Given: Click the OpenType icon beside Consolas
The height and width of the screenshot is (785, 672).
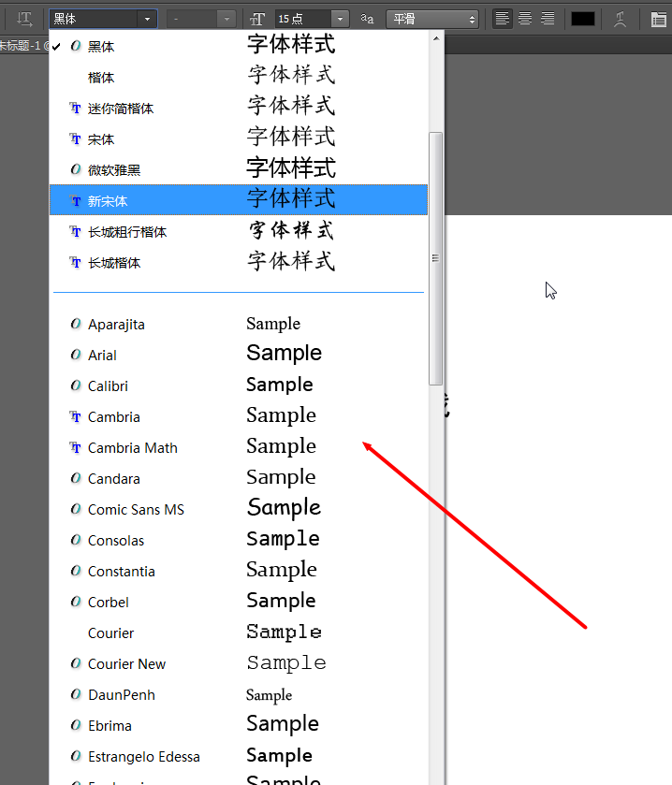Looking at the screenshot, I should tap(76, 540).
